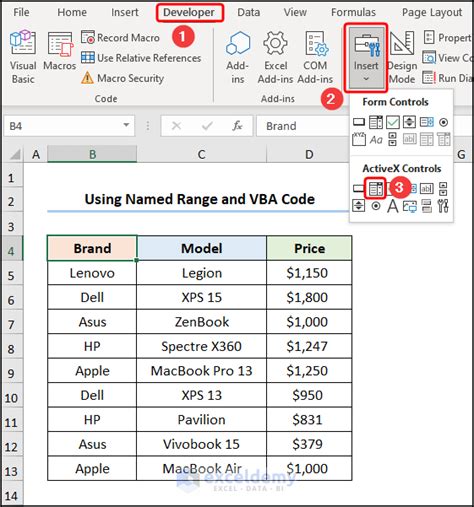474x507 pixels.
Task: Insert an ActiveX label
Action: tap(393, 206)
